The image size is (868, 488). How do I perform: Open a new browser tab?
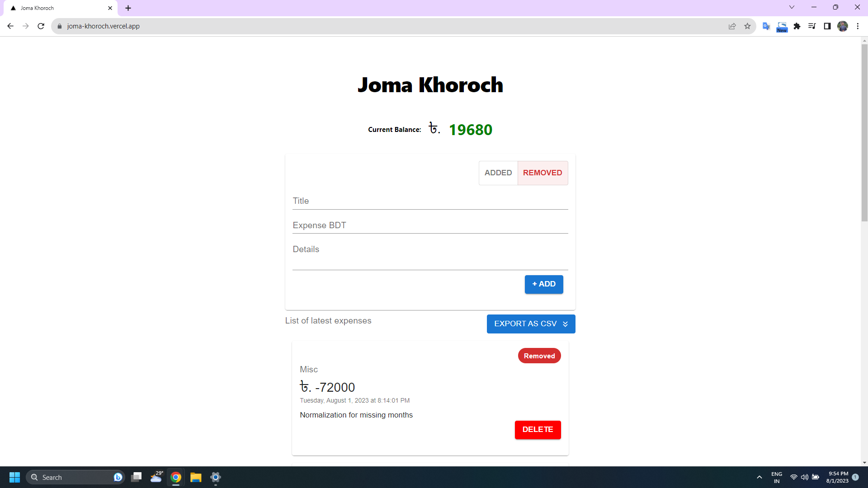click(128, 8)
